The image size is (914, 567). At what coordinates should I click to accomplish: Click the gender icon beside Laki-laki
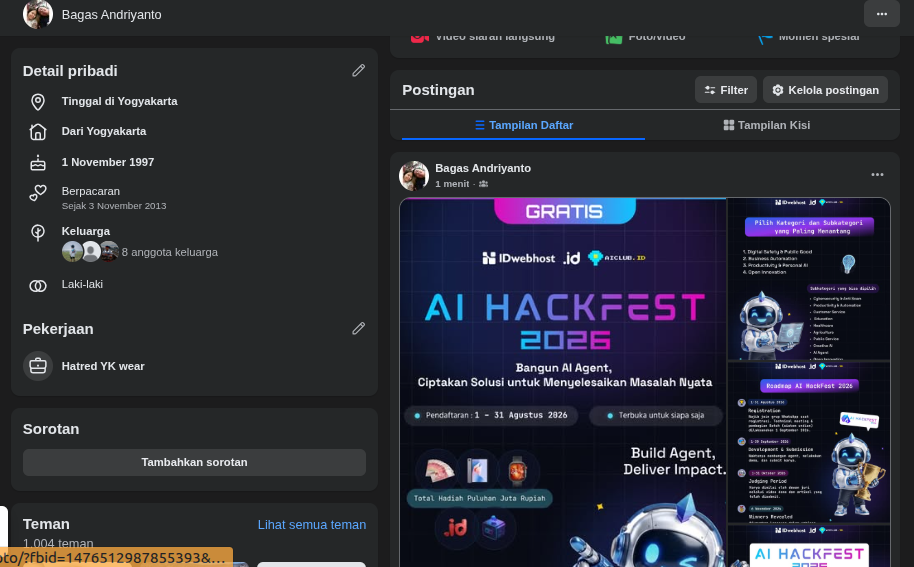(x=38, y=286)
